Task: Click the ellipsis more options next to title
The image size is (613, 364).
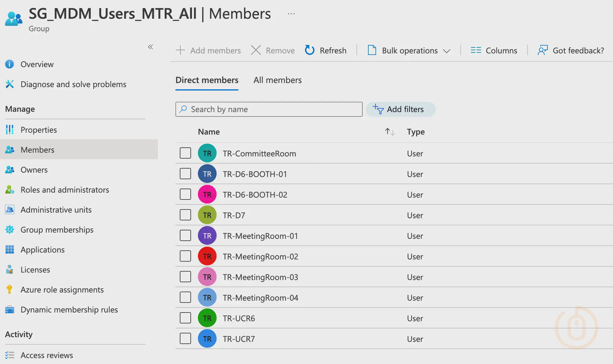Action: [x=291, y=14]
